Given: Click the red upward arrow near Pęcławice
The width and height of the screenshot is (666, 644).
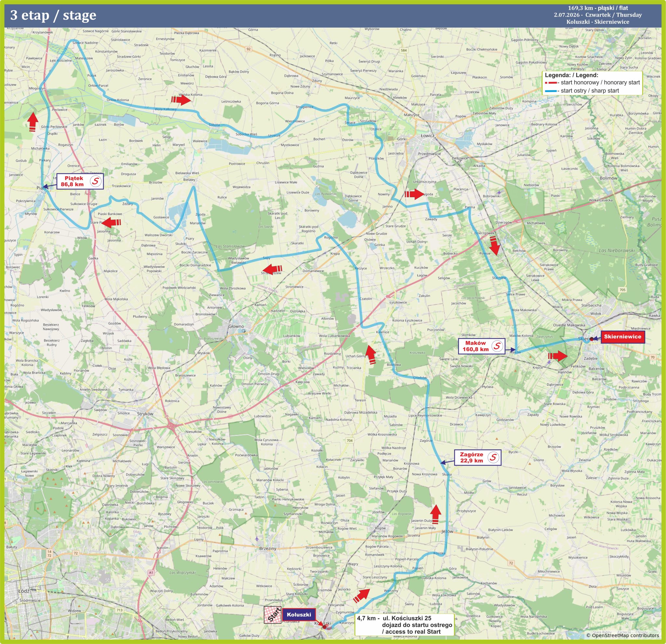Looking at the screenshot, I should (x=32, y=122).
